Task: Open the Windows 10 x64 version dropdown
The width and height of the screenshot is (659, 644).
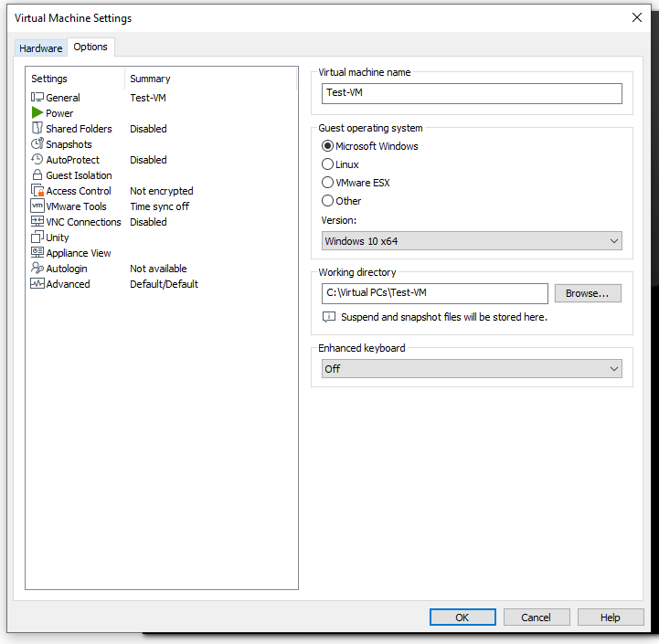Action: pyautogui.click(x=472, y=241)
